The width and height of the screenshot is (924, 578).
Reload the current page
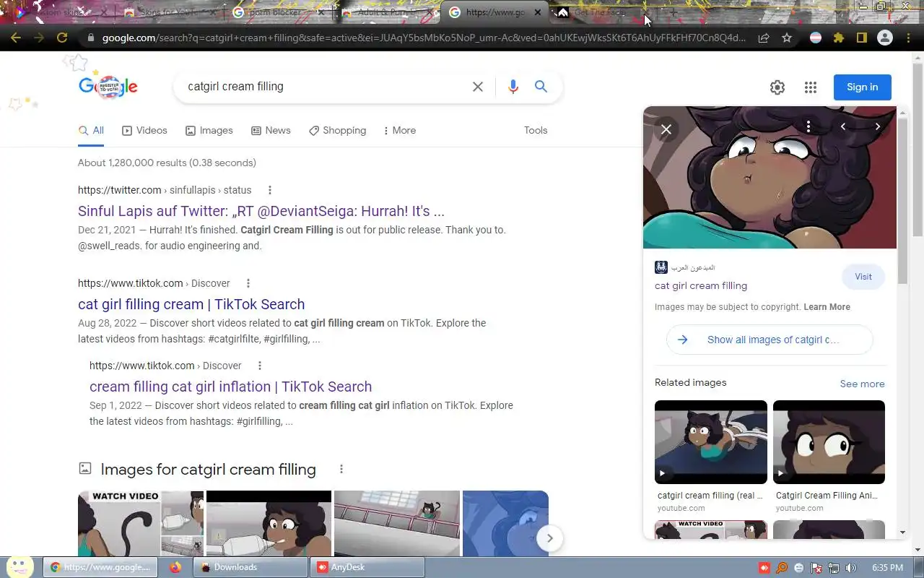(x=62, y=38)
